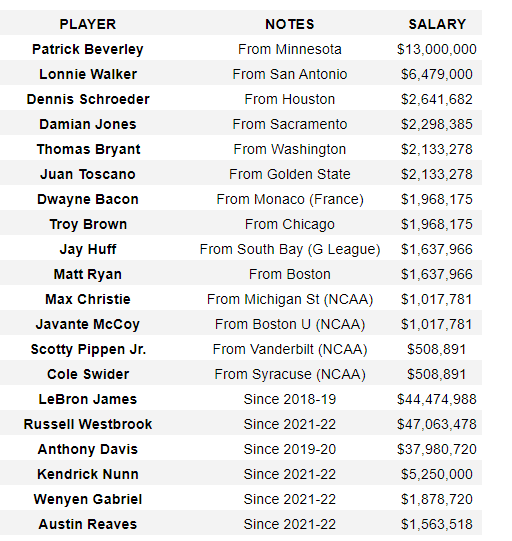Click Cole Swider's From Syracuse (NCAA) note

290,374
